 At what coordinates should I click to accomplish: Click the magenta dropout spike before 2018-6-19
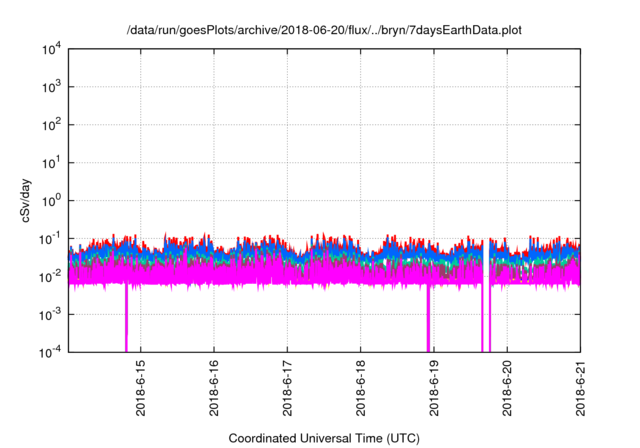[x=428, y=318]
